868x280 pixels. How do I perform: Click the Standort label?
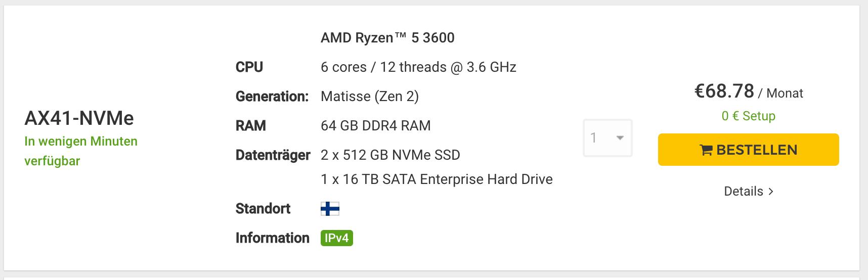pos(263,208)
